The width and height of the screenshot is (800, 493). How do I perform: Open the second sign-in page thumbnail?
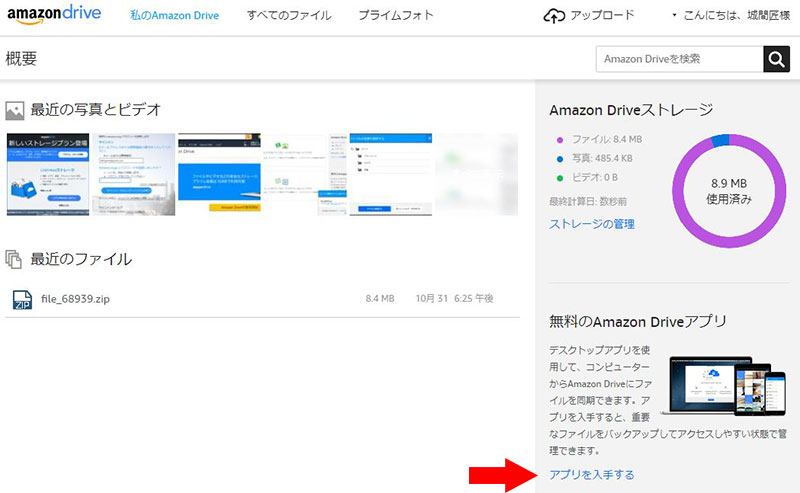134,175
